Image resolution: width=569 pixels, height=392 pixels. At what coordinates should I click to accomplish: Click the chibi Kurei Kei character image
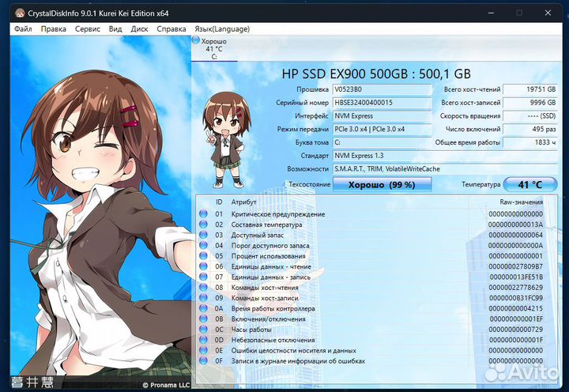(x=226, y=140)
